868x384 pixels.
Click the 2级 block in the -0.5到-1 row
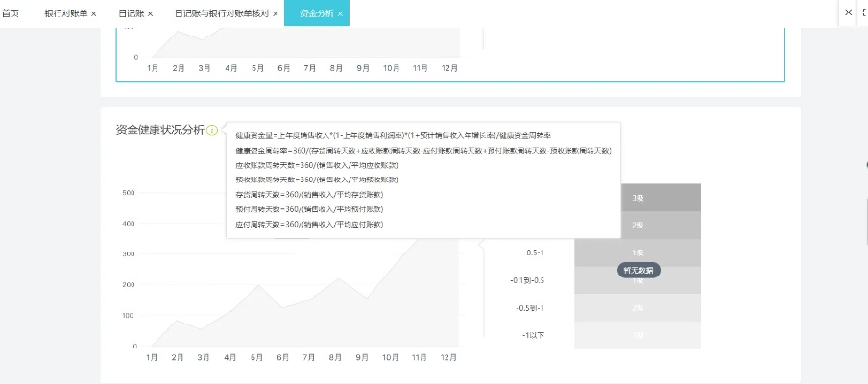(638, 307)
